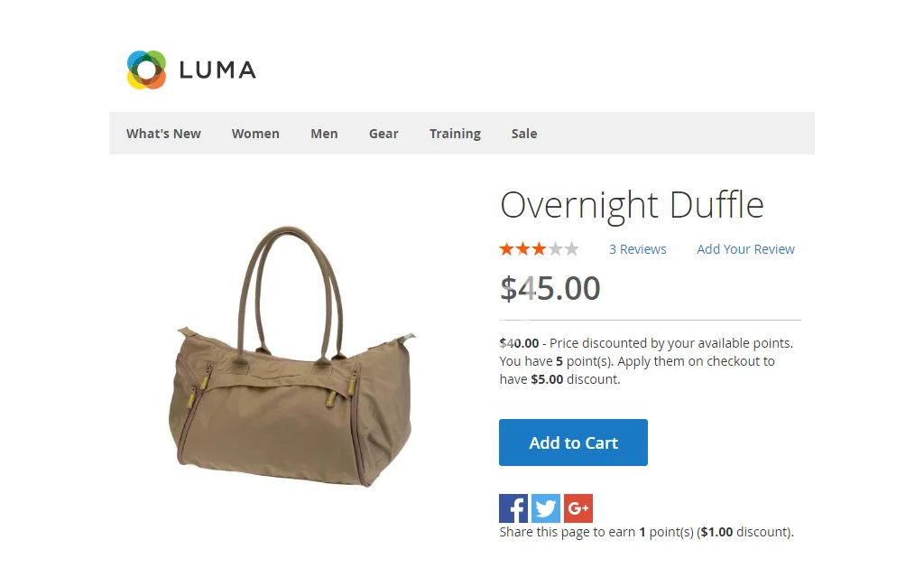Image resolution: width=924 pixels, height=587 pixels.
Task: Select the fourth grey rating star
Action: (x=555, y=249)
